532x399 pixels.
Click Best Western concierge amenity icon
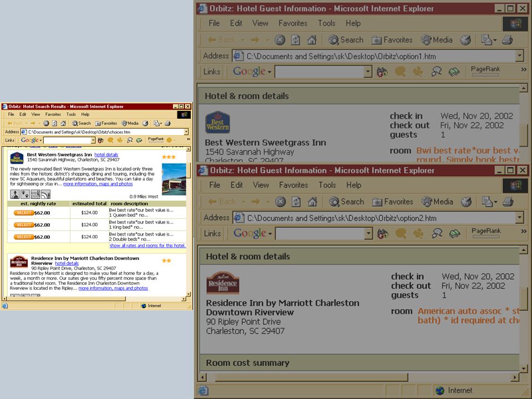tap(14, 194)
